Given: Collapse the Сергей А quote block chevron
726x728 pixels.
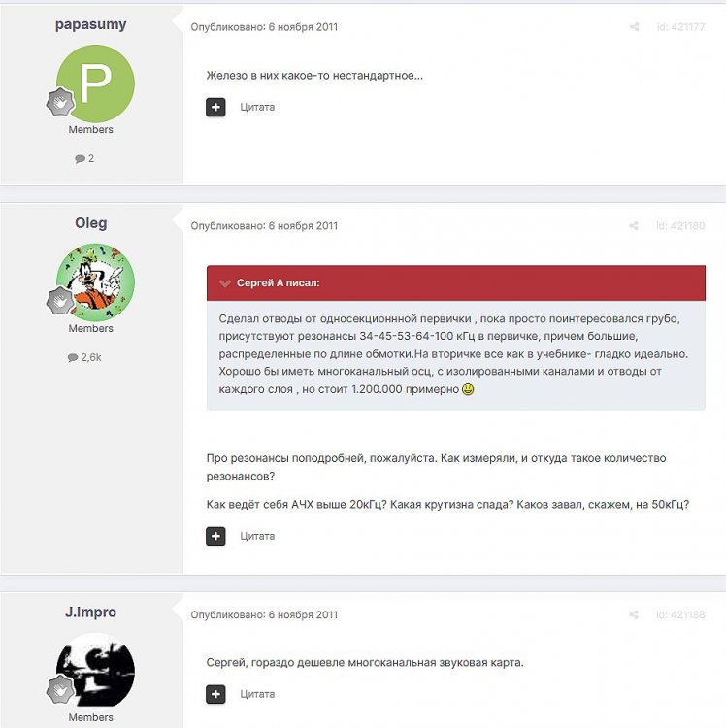Looking at the screenshot, I should [224, 283].
